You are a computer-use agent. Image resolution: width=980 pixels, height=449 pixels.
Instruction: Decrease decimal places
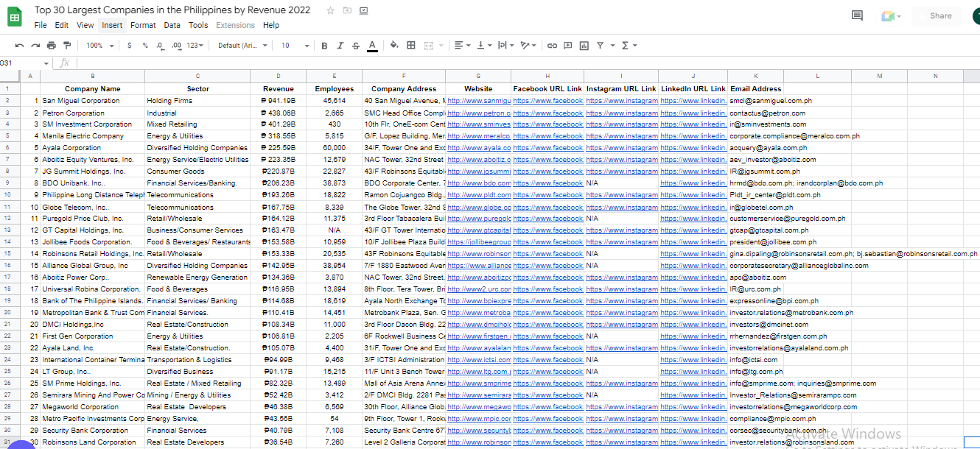pyautogui.click(x=160, y=46)
